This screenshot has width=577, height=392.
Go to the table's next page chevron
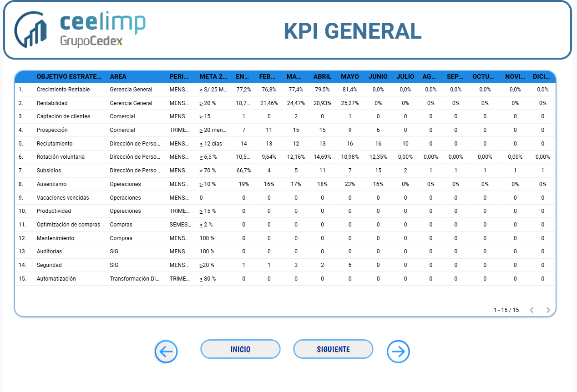pyautogui.click(x=548, y=310)
